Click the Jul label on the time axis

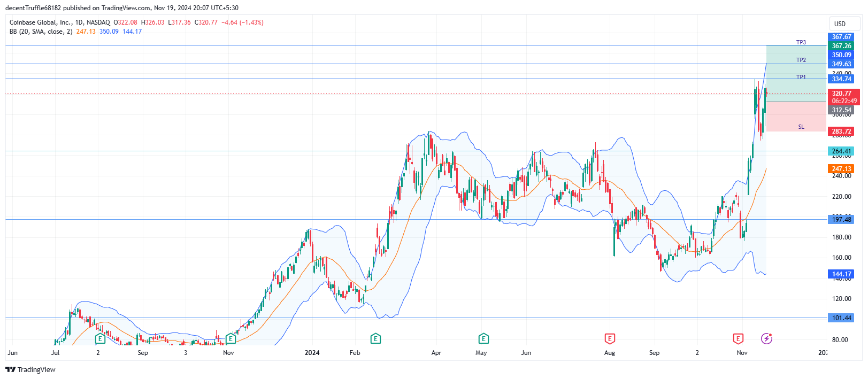click(55, 353)
